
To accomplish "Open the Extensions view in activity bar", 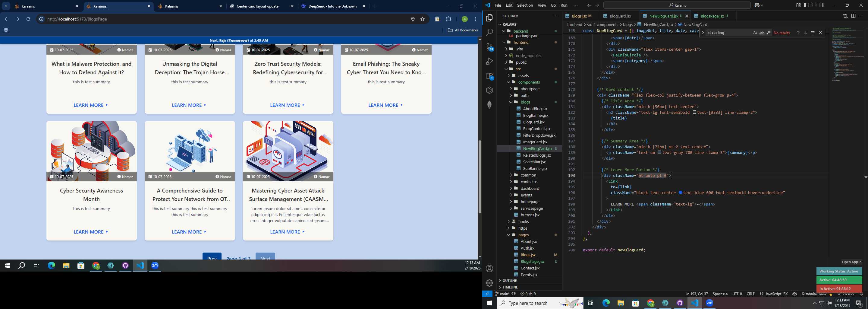I will tap(489, 76).
